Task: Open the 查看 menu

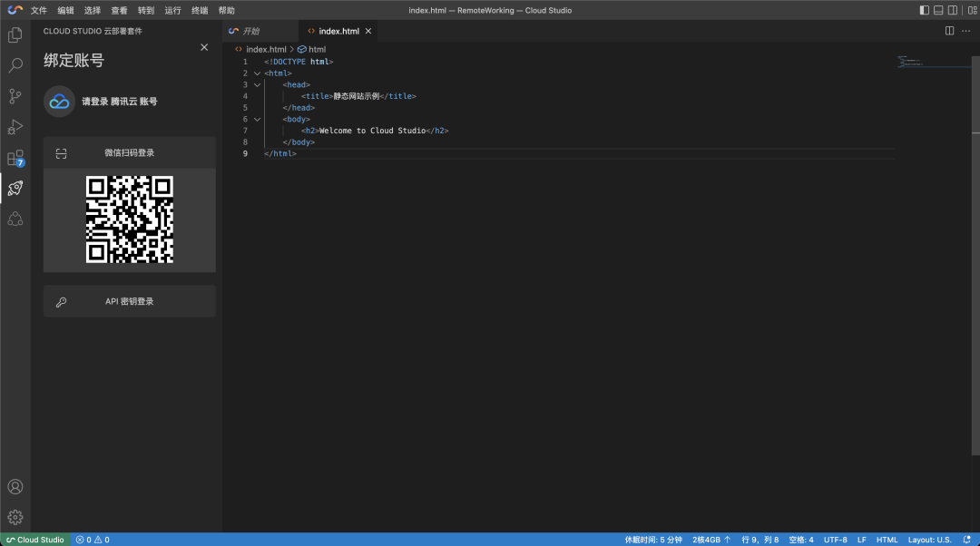Action: (x=120, y=11)
